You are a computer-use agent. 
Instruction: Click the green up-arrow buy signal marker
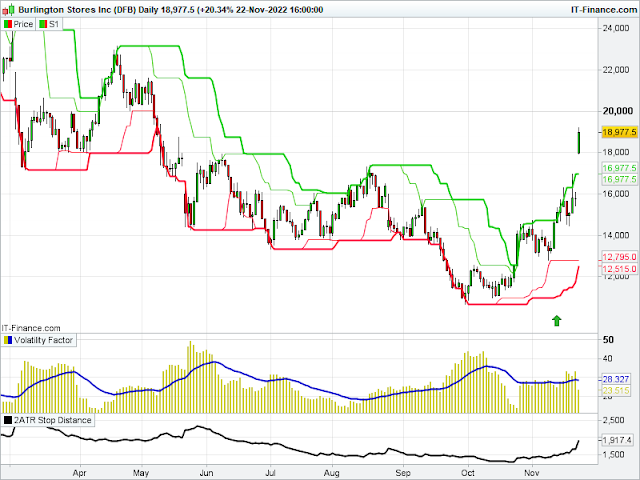[556, 321]
